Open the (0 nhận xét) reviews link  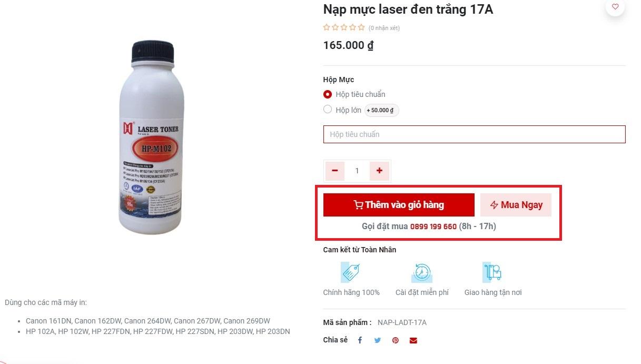tap(384, 28)
